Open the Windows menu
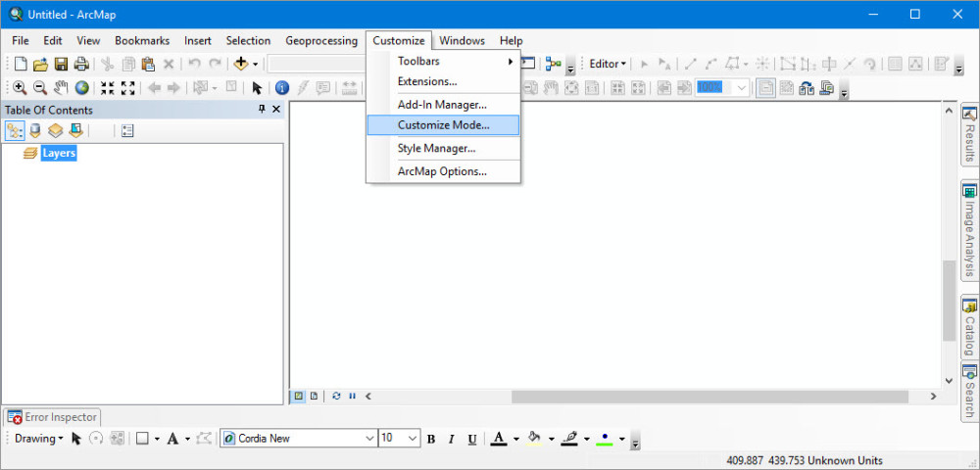The width and height of the screenshot is (980, 470). click(x=462, y=40)
